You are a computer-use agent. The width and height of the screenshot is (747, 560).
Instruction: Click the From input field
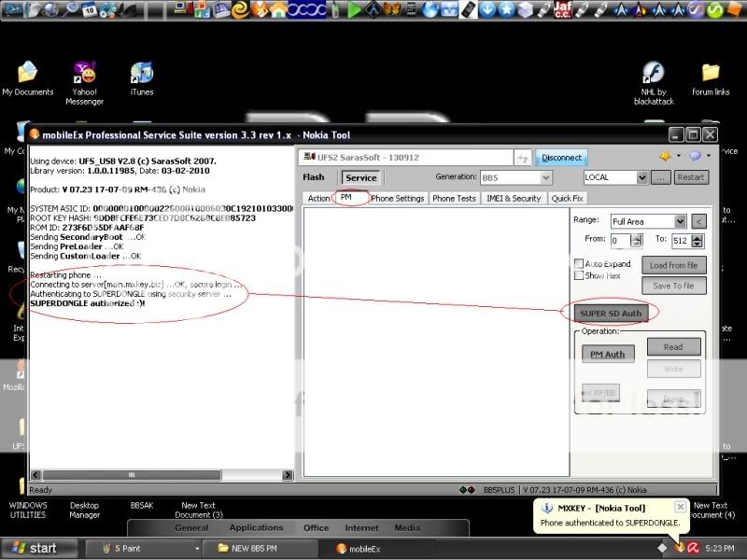[x=621, y=241]
